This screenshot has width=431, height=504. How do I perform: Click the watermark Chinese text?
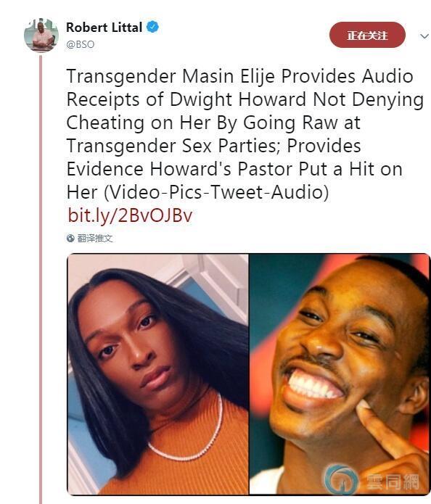click(x=393, y=482)
